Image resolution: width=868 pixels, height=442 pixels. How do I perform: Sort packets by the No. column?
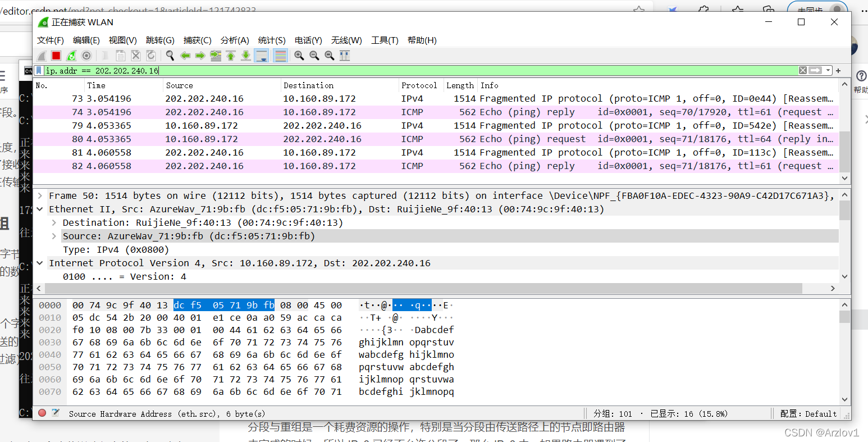58,85
